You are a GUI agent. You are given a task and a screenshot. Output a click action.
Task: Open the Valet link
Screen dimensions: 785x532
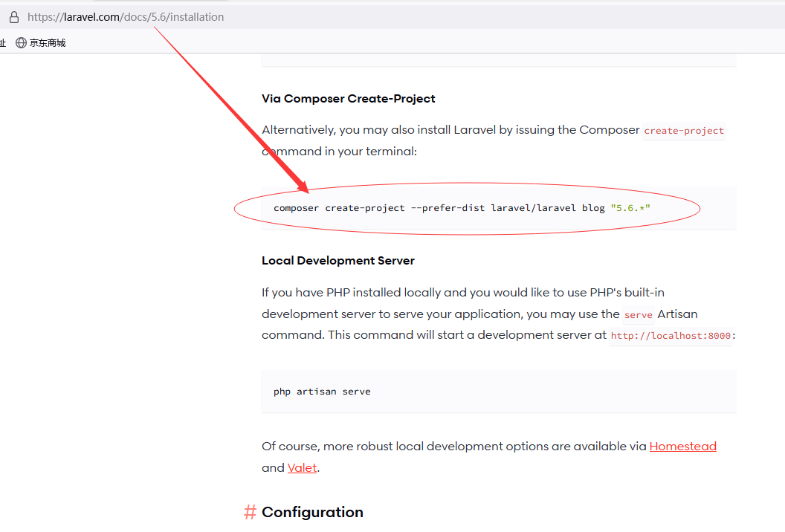[x=302, y=467]
